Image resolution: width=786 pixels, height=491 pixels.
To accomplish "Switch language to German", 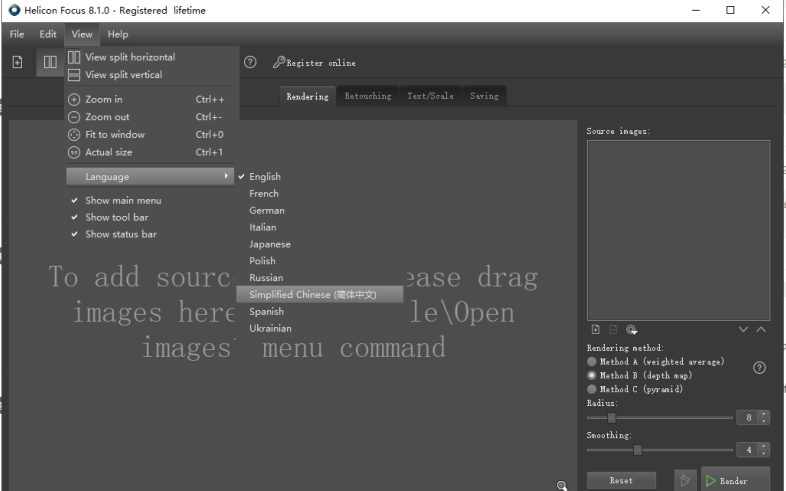I will pos(319,210).
